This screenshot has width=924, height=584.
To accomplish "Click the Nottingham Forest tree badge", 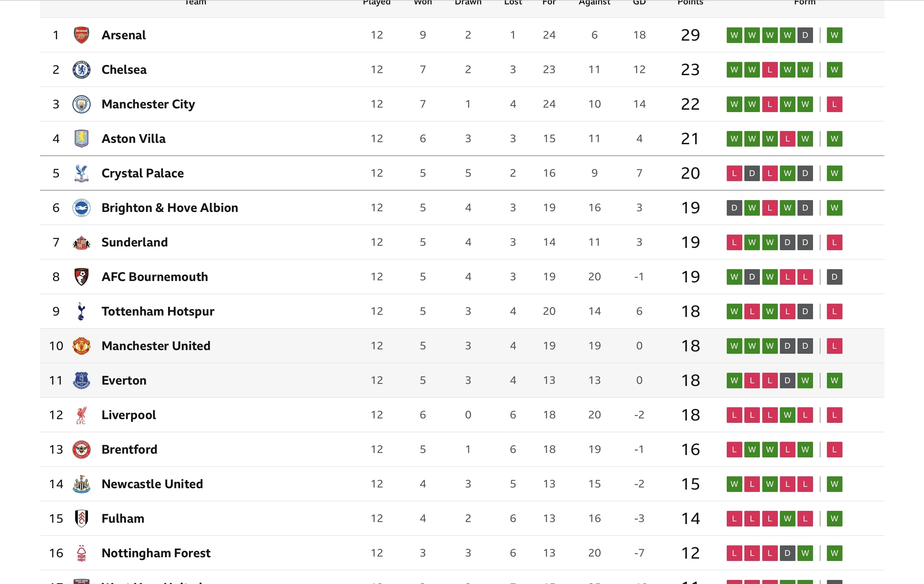I will click(81, 553).
